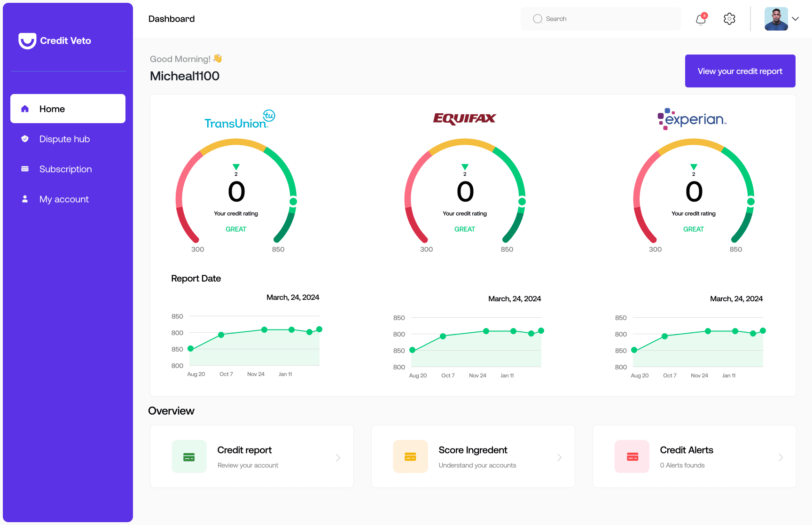Click the TransUnion logo
812x525 pixels.
coord(240,119)
